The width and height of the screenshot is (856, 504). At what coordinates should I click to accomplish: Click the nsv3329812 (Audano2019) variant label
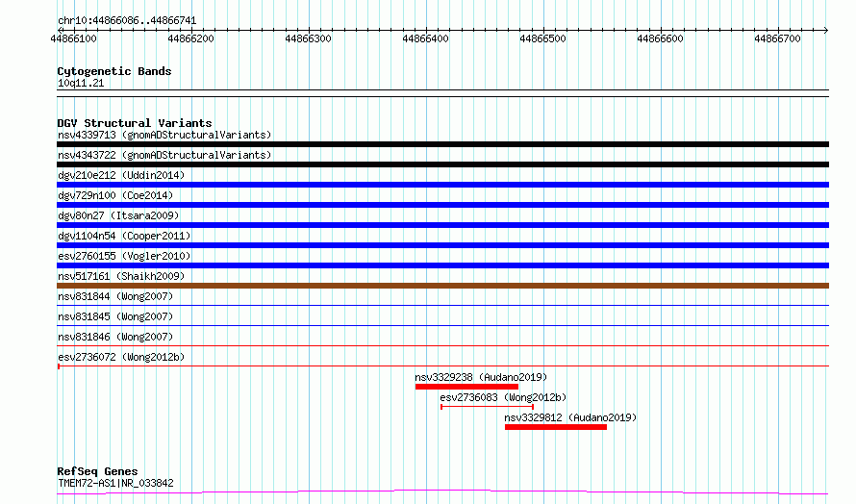tap(570, 417)
